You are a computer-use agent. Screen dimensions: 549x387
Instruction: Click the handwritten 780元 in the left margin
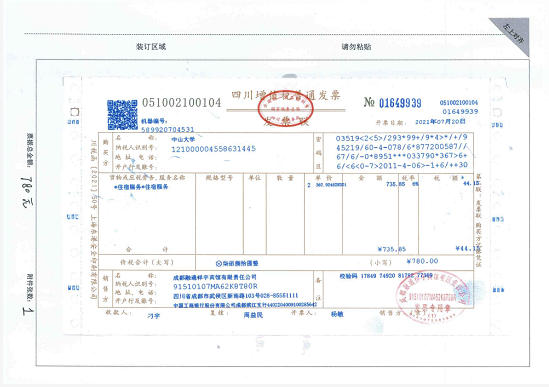point(28,193)
